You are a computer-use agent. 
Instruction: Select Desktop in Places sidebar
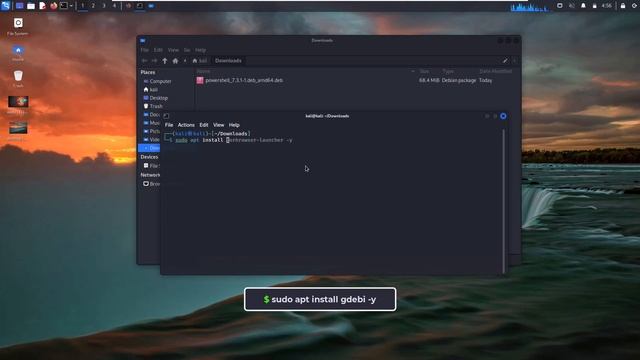[156, 98]
